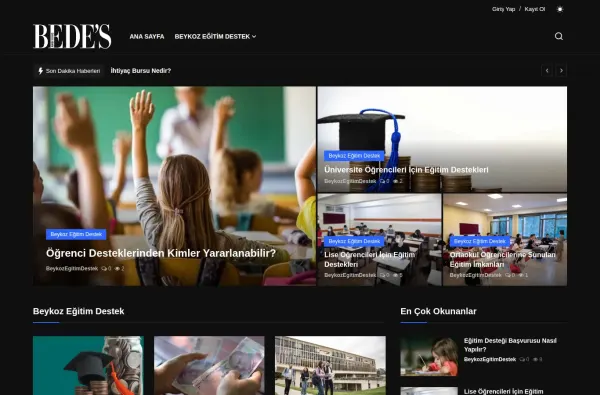The image size is (600, 395).
Task: Click the Son Dakika Haberleri label
Action: click(73, 71)
